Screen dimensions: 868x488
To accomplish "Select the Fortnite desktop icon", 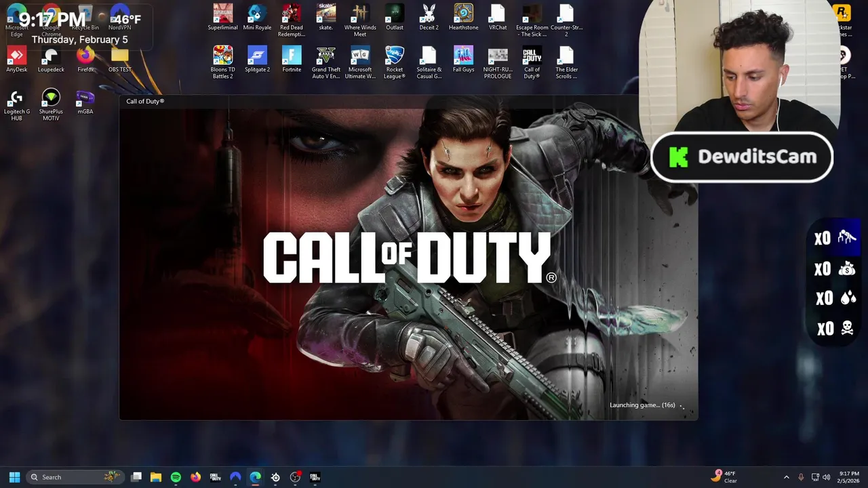I will (292, 60).
